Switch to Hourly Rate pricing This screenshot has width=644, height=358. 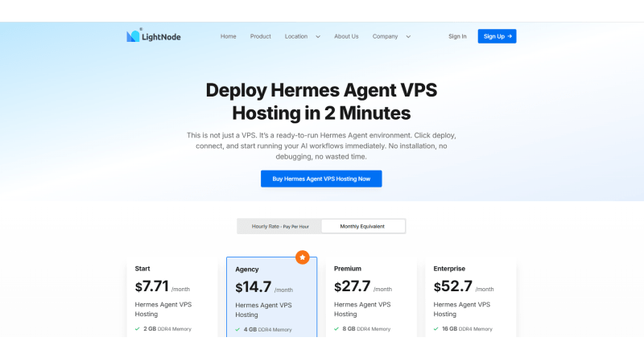coord(280,226)
